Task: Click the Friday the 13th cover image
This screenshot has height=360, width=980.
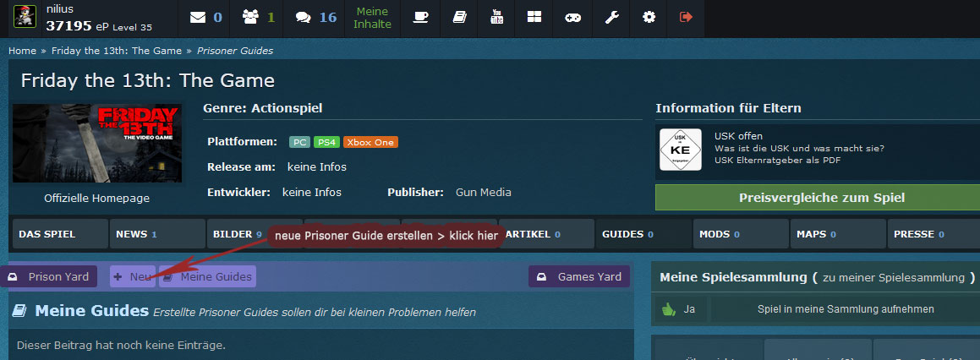Action: coord(97,143)
